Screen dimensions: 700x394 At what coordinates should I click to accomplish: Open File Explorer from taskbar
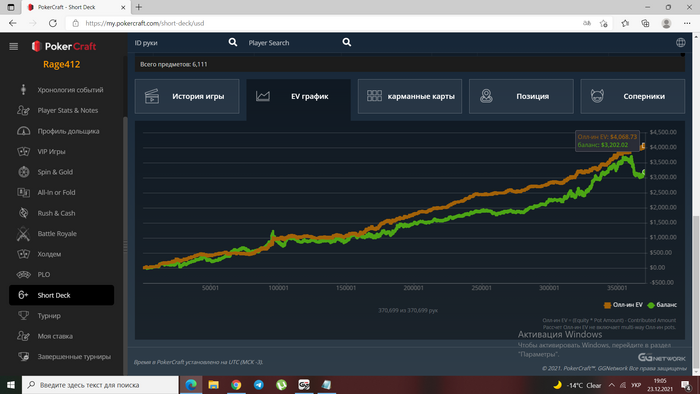[x=213, y=385]
